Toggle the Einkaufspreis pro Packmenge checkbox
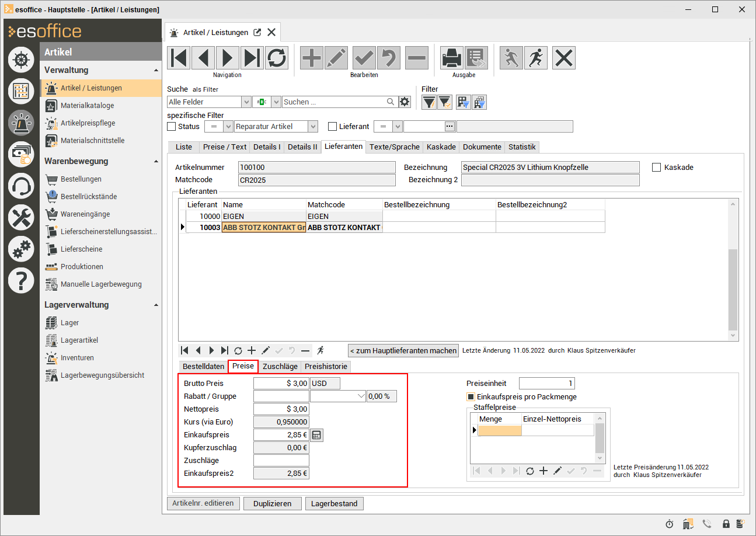The image size is (756, 536). (x=471, y=397)
